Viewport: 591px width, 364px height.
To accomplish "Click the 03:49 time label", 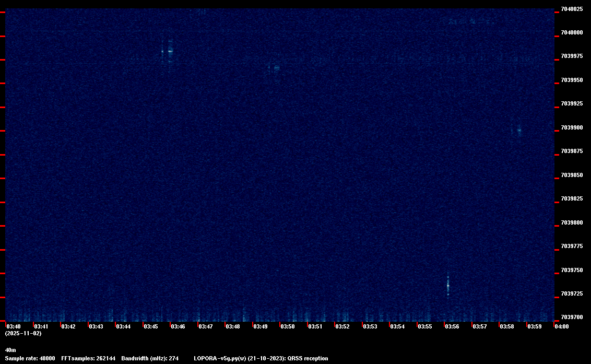I will coord(261,326).
